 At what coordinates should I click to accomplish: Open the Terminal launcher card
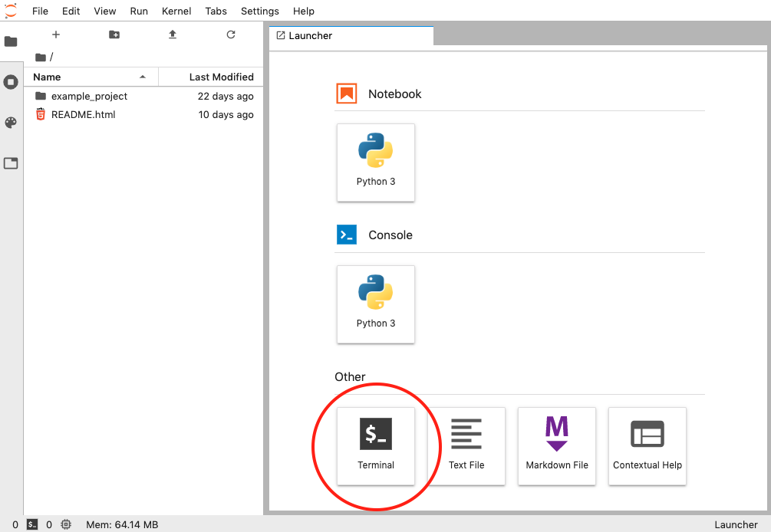tap(376, 445)
